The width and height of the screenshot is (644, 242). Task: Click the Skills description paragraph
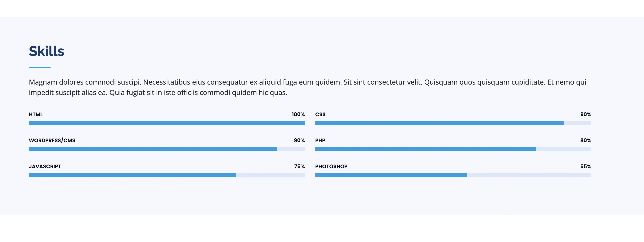coord(307,87)
